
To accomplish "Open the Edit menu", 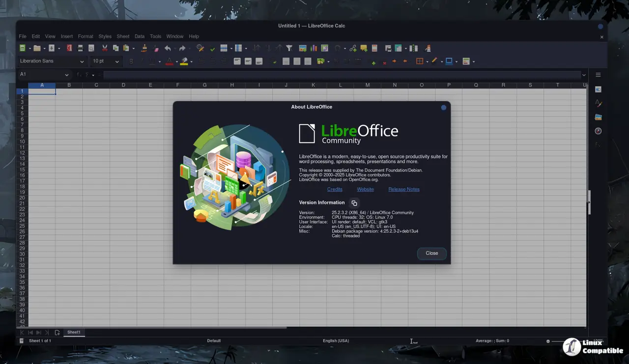I will (x=36, y=36).
